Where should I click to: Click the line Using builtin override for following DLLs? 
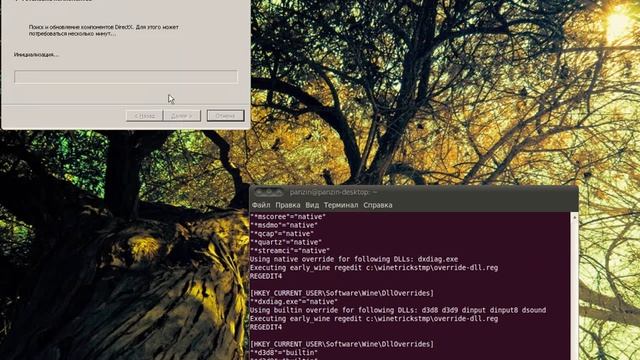[x=398, y=310]
